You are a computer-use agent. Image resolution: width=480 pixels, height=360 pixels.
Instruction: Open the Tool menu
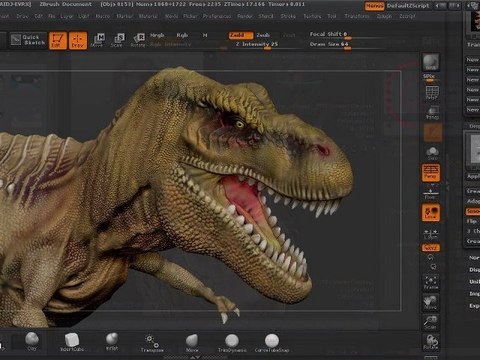pos(332,16)
